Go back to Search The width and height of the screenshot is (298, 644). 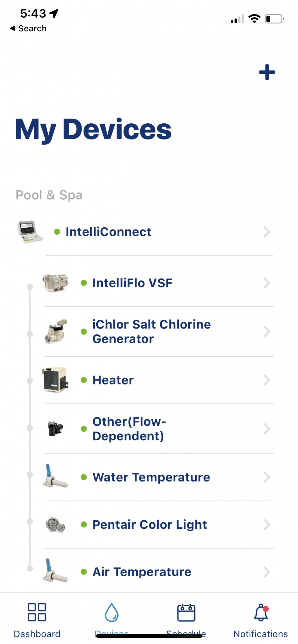28,28
